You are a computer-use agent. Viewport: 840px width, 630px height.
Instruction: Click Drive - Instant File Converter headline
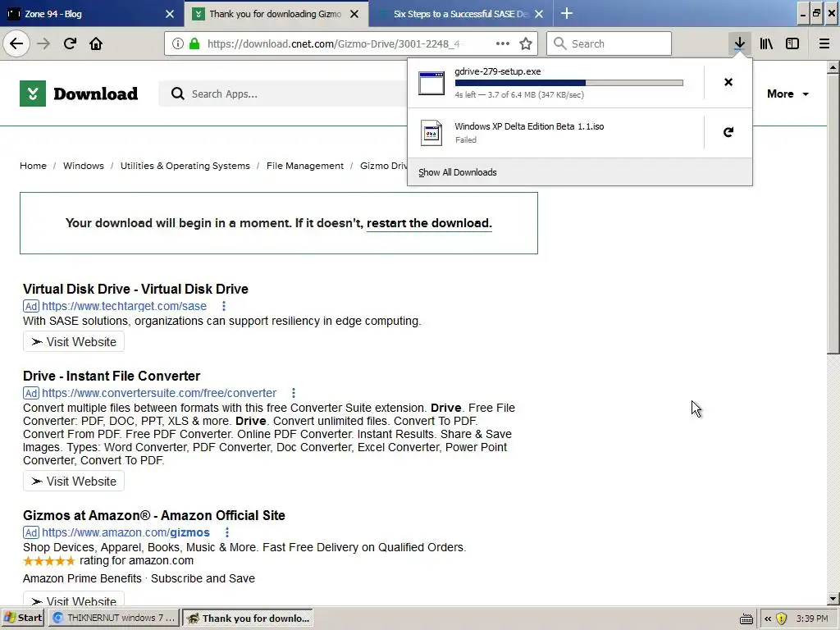click(112, 376)
